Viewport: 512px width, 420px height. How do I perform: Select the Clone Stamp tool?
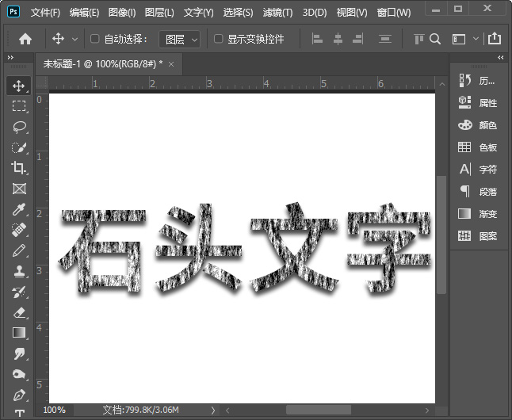pyautogui.click(x=18, y=271)
